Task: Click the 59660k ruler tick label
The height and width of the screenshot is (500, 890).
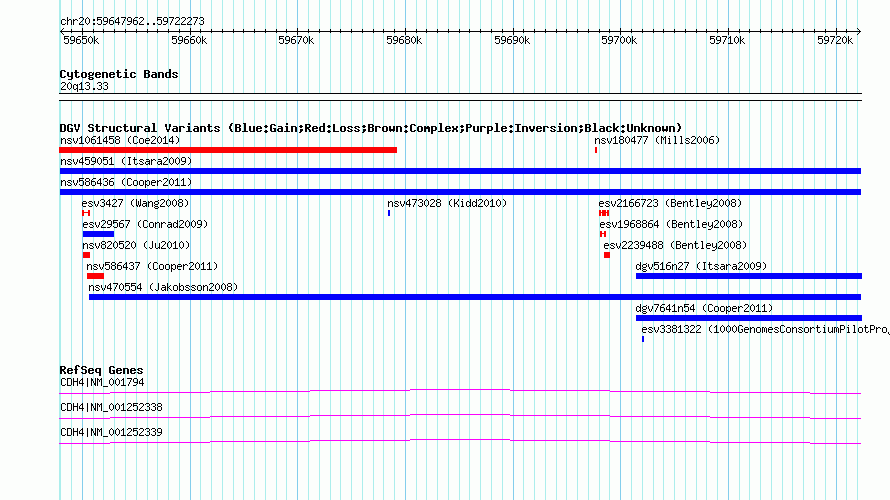Action: (x=189, y=40)
